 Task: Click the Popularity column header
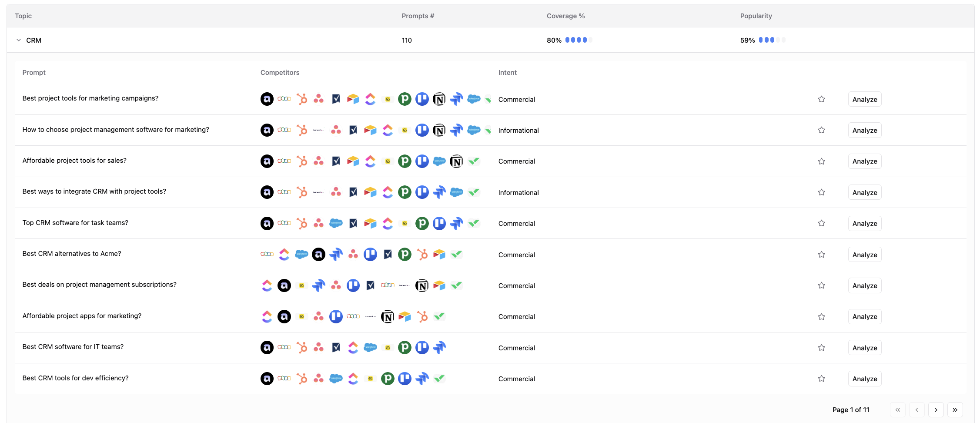[756, 16]
